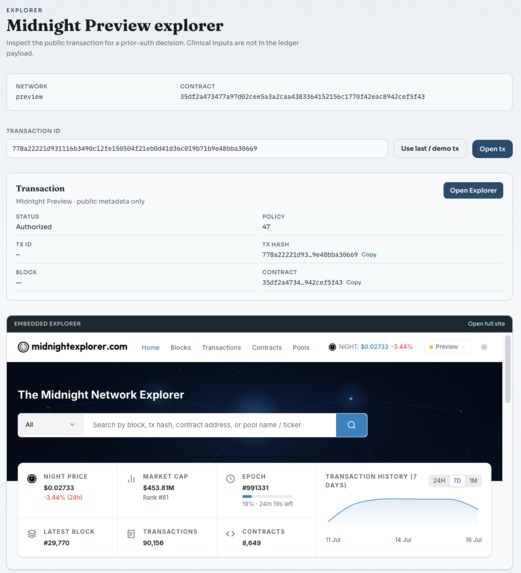Viewport: 521px width, 573px height.
Task: Open the Contracts nav item
Action: click(267, 348)
